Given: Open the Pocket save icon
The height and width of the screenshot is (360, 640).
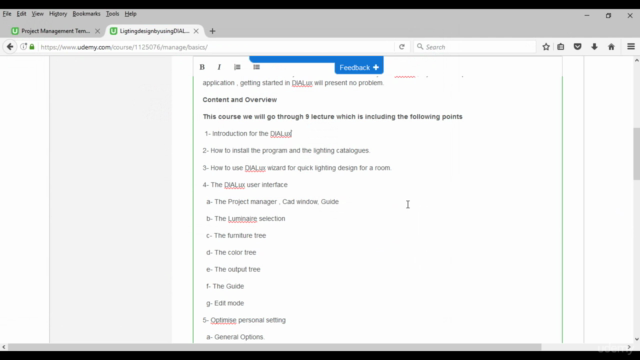Looking at the screenshot, I should pos(578,47).
